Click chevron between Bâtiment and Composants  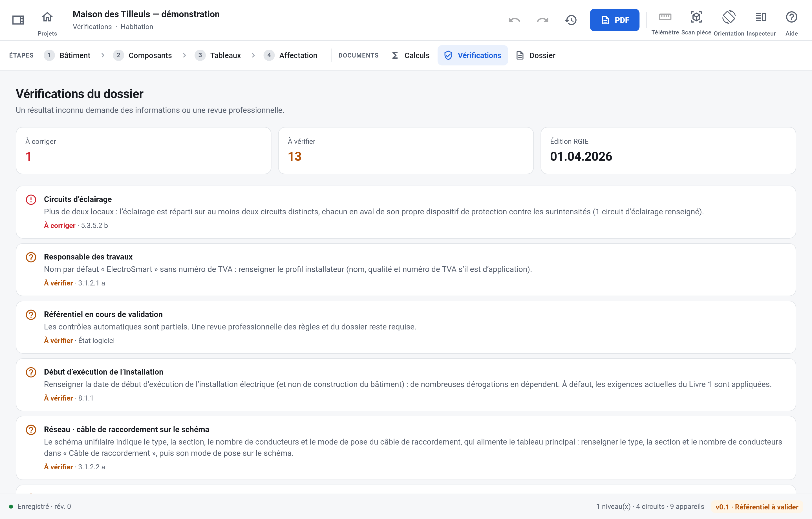point(103,55)
